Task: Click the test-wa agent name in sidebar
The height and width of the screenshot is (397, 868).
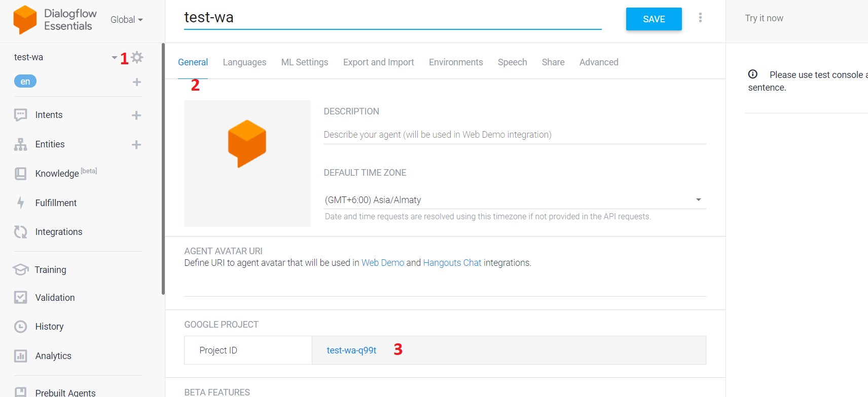Action: point(28,57)
